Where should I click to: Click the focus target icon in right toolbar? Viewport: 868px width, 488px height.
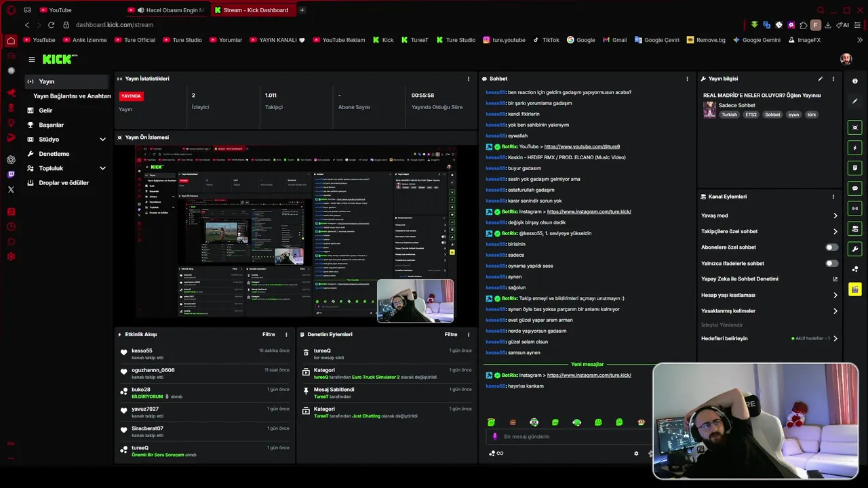[854, 127]
